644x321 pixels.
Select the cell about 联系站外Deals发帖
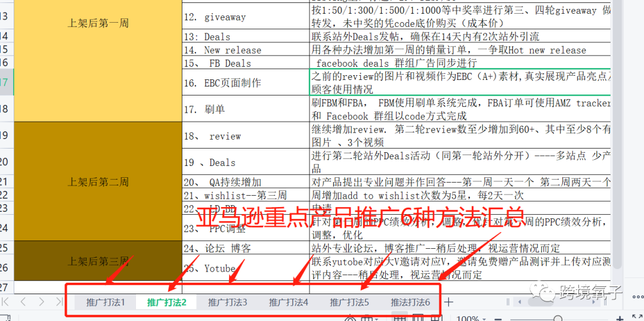460,36
